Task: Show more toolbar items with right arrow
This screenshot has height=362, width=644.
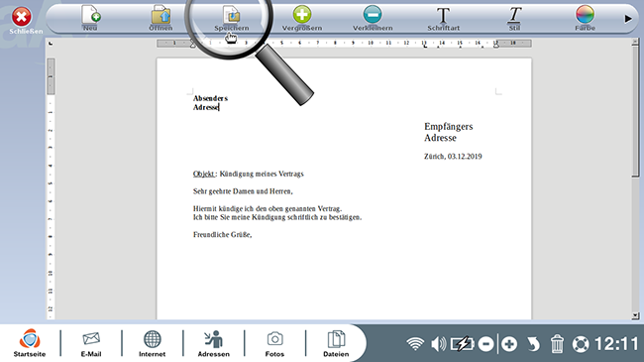Action: tap(628, 19)
